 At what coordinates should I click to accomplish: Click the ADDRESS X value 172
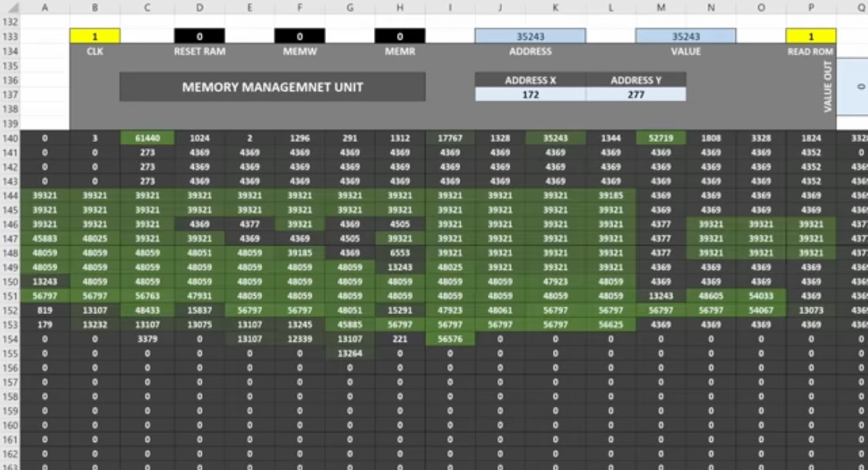click(x=530, y=95)
